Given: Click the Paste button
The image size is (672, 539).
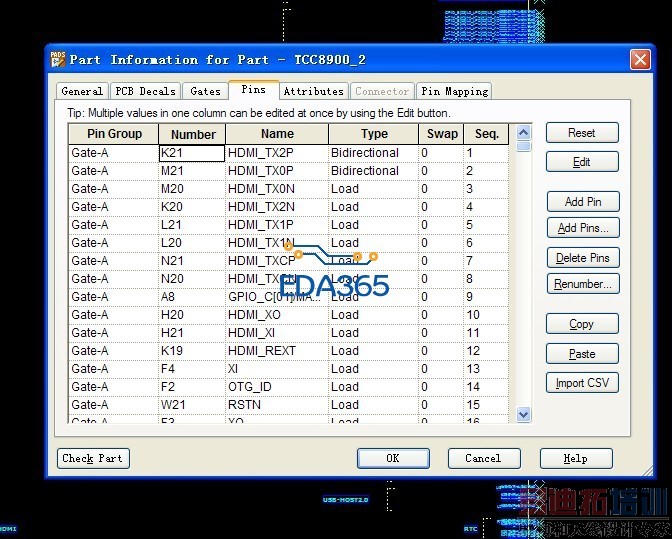Looking at the screenshot, I should coord(582,354).
